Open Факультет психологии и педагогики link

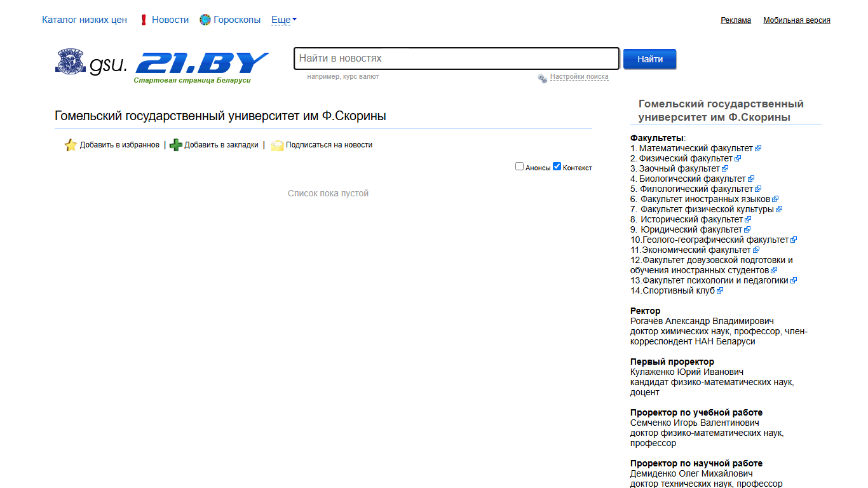[x=715, y=280]
